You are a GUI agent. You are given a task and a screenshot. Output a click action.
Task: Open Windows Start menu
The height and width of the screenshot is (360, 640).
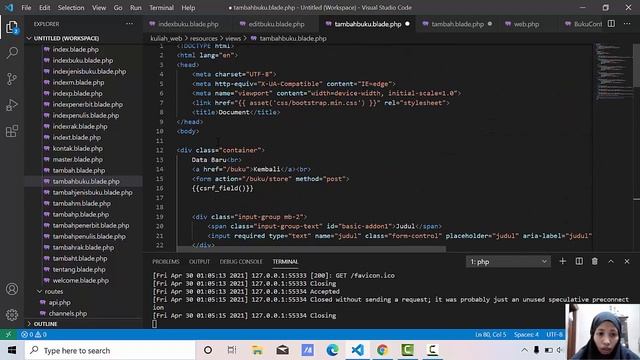click(11, 350)
